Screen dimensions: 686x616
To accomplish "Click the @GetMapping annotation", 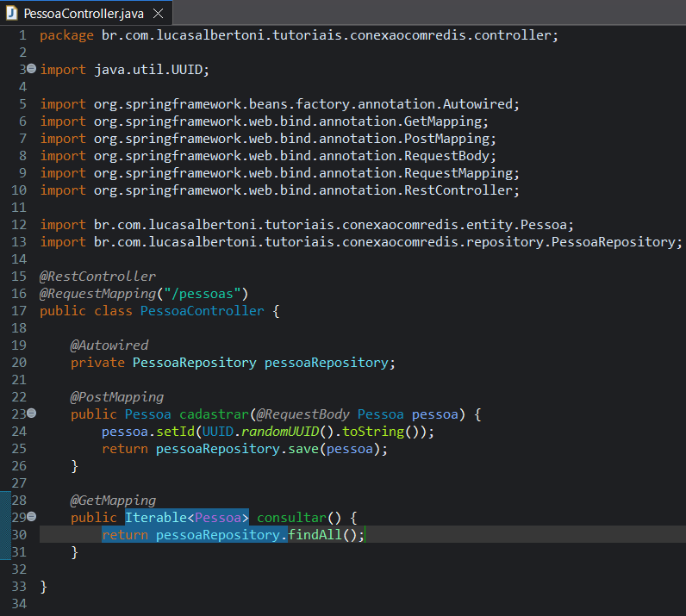I will click(x=113, y=500).
